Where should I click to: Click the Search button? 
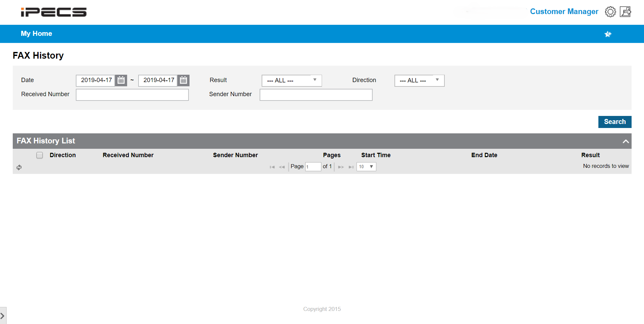coord(615,122)
